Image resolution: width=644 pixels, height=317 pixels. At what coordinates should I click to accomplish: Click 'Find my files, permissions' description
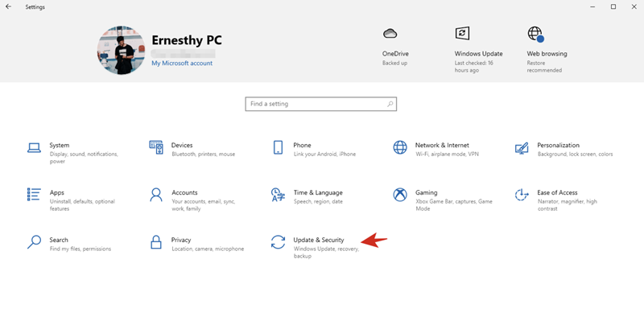click(80, 249)
